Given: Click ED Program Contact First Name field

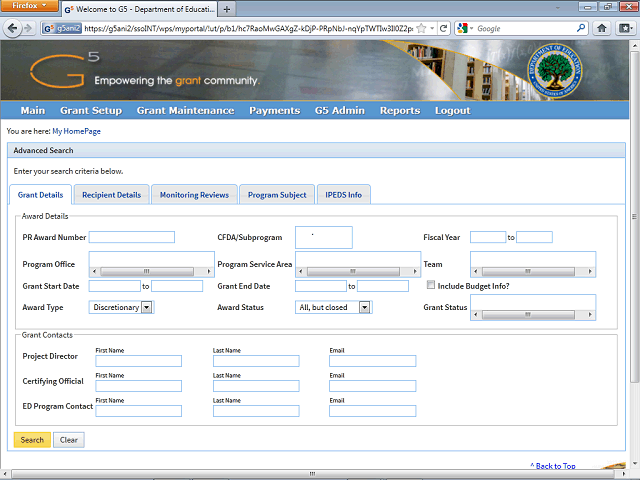Looking at the screenshot, I should click(139, 411).
